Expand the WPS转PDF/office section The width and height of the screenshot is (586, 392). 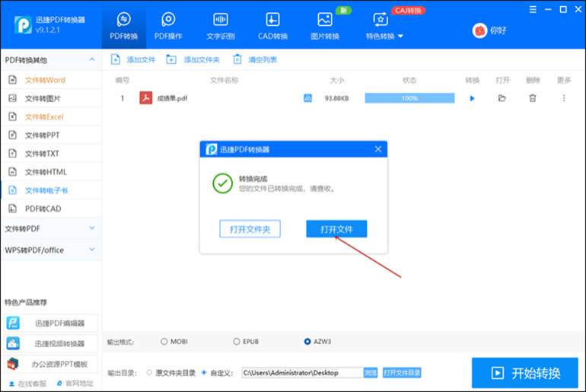pos(92,250)
